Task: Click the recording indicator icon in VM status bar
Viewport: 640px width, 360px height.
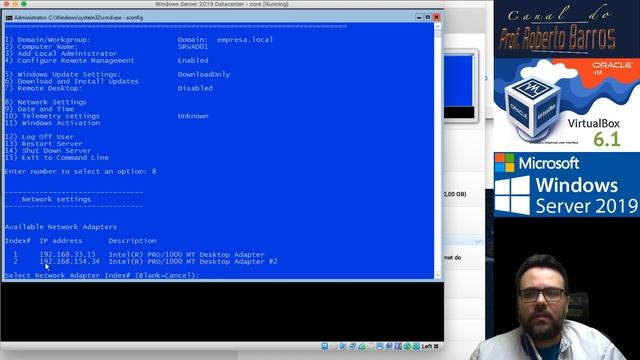Action: click(389, 347)
